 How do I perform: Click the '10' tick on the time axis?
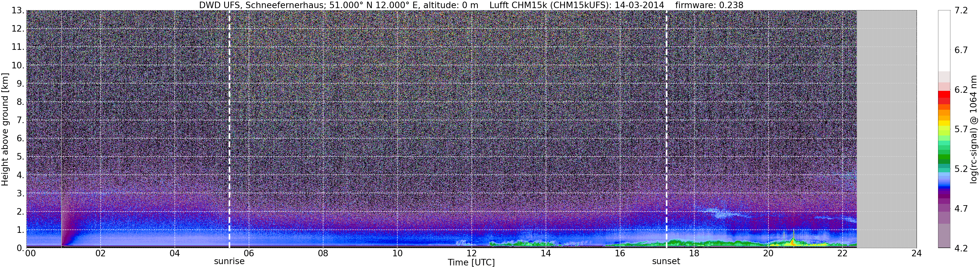[x=397, y=253]
